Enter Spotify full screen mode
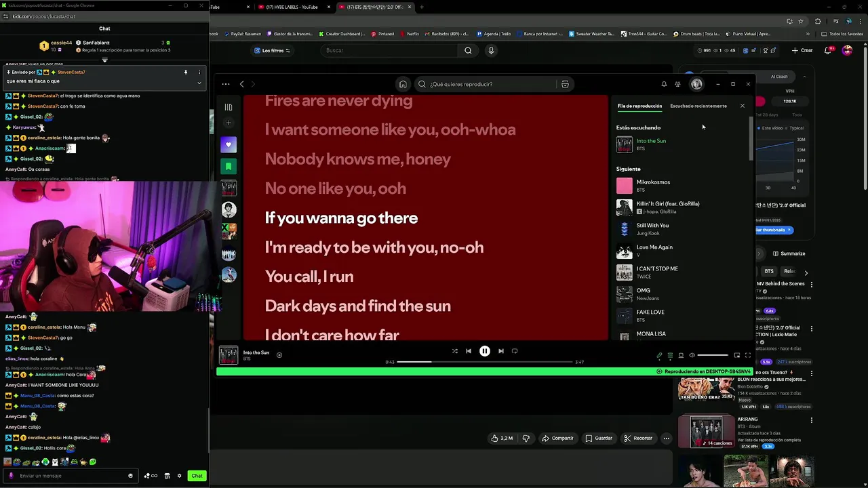Image resolution: width=868 pixels, height=488 pixels. click(748, 355)
